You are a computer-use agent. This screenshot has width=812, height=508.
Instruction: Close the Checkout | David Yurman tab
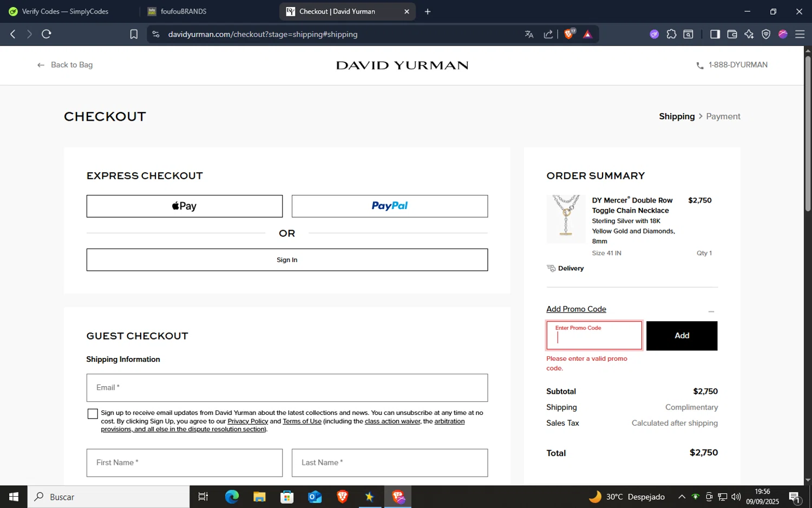click(x=407, y=11)
